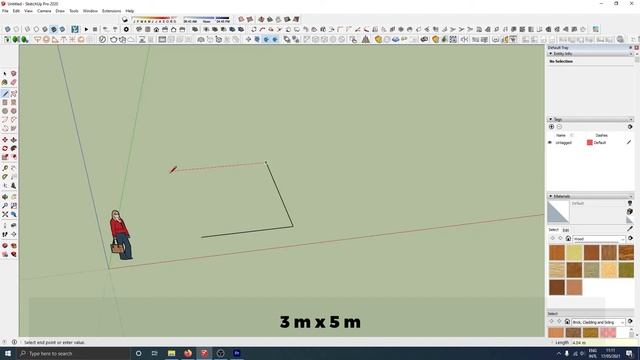Open the Draw menu

[60, 11]
